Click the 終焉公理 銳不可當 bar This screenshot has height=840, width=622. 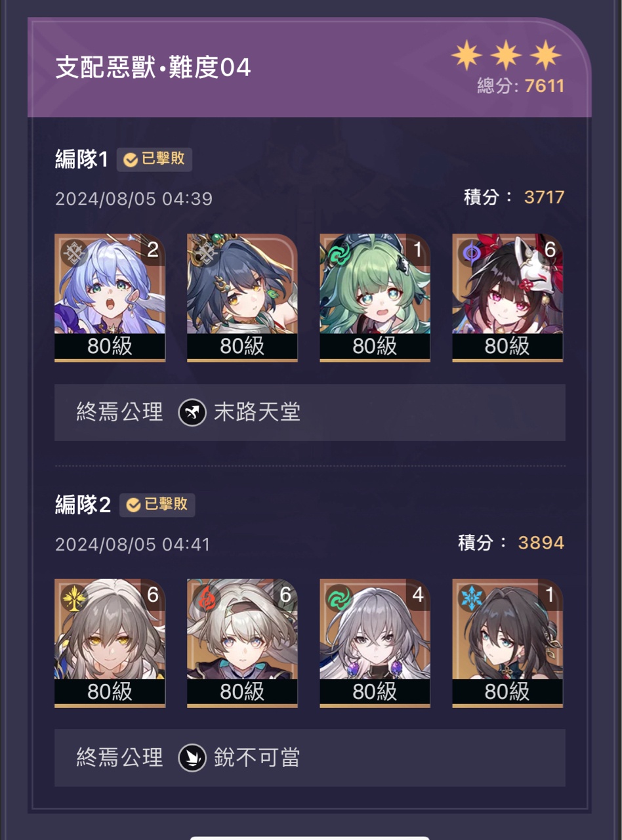[x=310, y=757]
